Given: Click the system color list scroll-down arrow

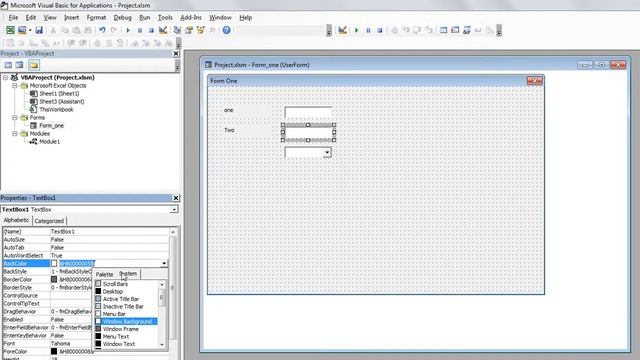Looking at the screenshot, I should click(x=162, y=344).
